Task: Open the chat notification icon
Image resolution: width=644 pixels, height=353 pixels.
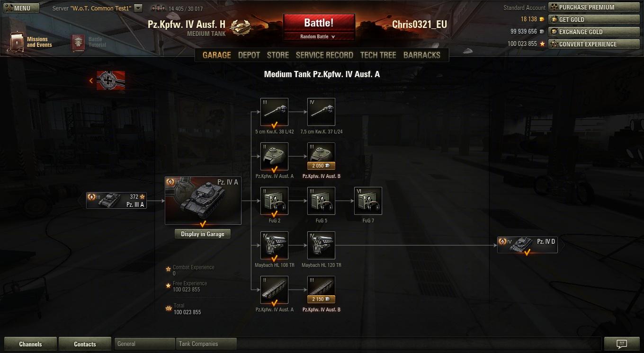Action: 622,344
